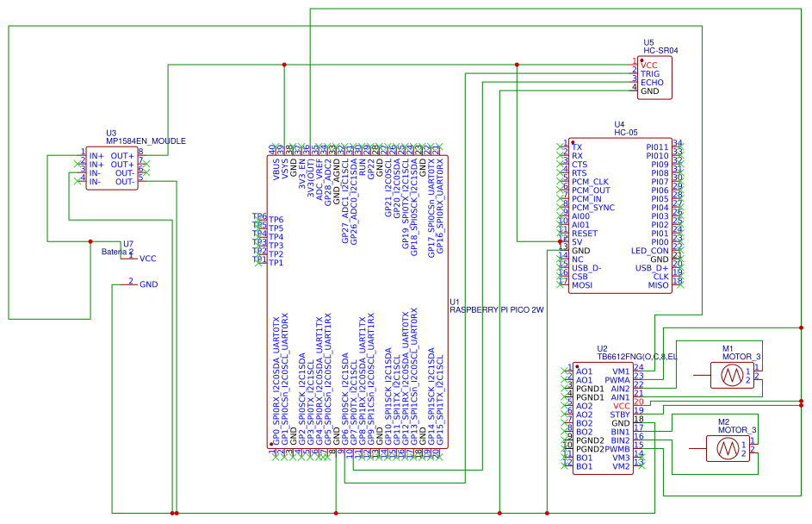Select the M2 motor symbol
This screenshot has width=812, height=524.
point(725,447)
